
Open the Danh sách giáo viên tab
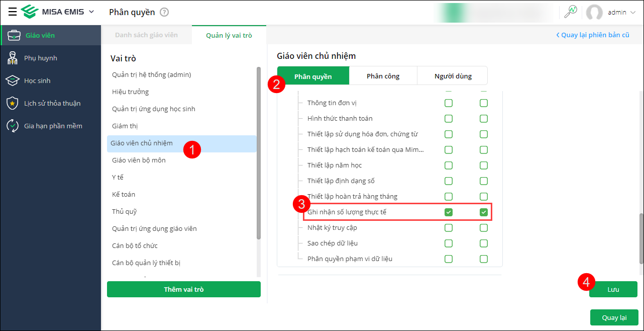tap(146, 35)
